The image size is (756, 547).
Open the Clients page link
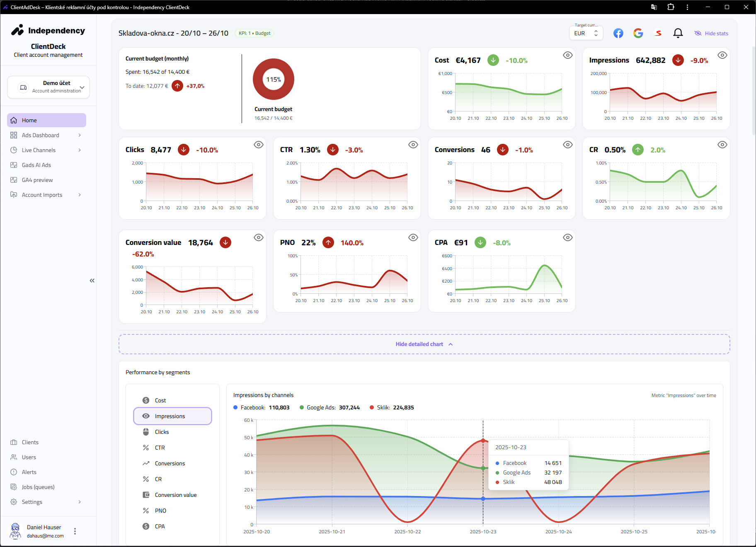click(x=29, y=442)
